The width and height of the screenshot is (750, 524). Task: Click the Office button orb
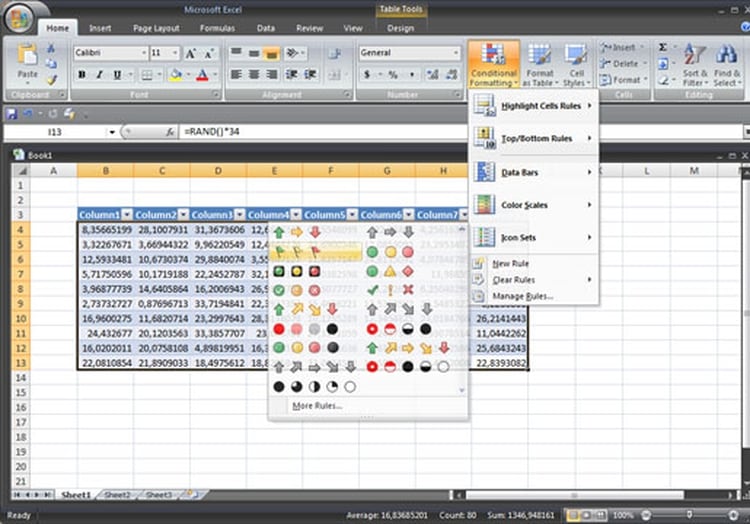click(19, 17)
